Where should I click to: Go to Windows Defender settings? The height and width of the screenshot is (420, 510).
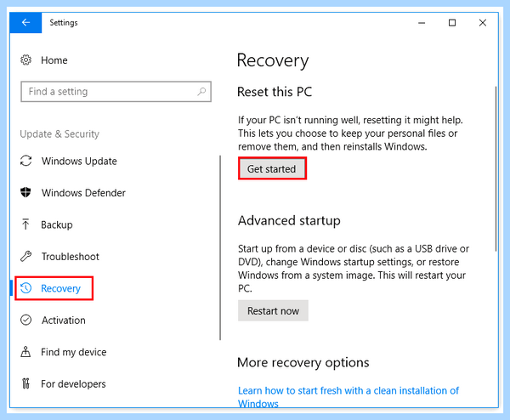click(x=83, y=193)
